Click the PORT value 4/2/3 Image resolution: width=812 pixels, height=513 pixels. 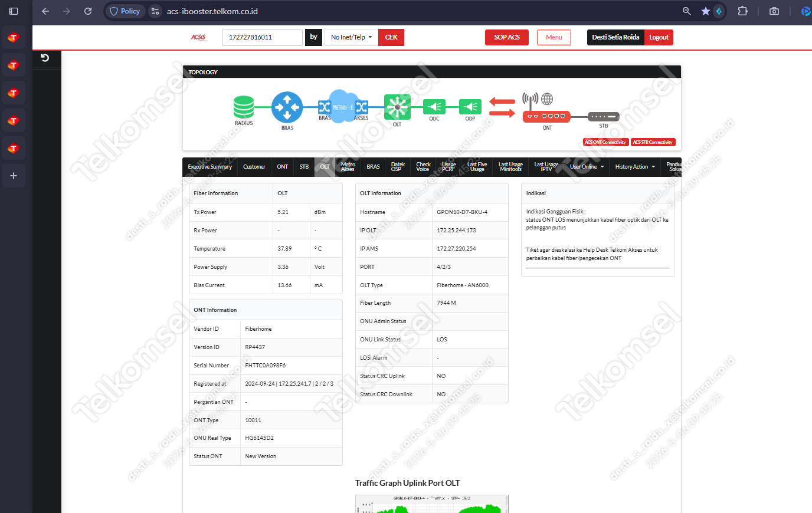click(x=444, y=267)
